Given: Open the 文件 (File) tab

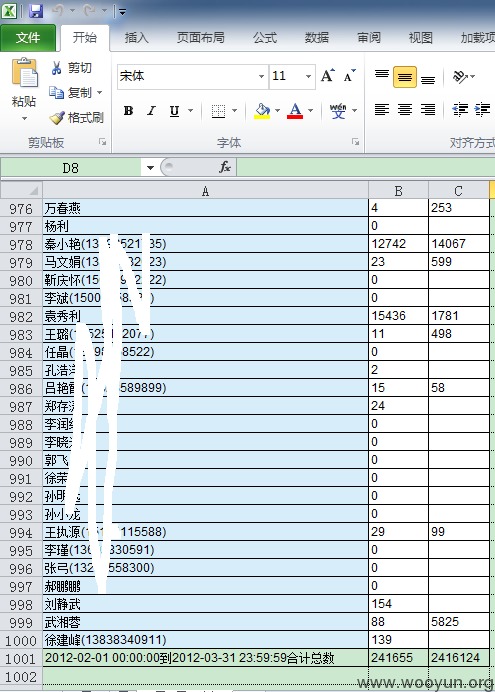Looking at the screenshot, I should coord(28,38).
